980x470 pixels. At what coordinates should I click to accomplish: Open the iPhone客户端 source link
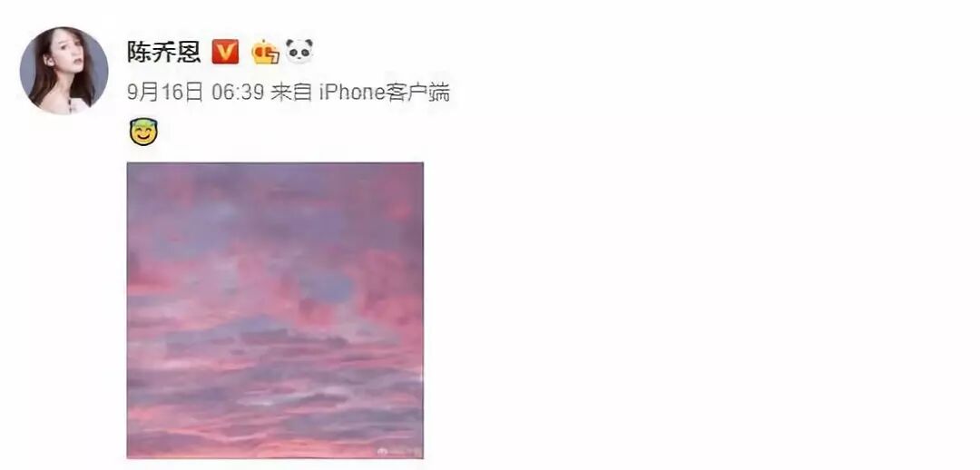click(x=385, y=93)
